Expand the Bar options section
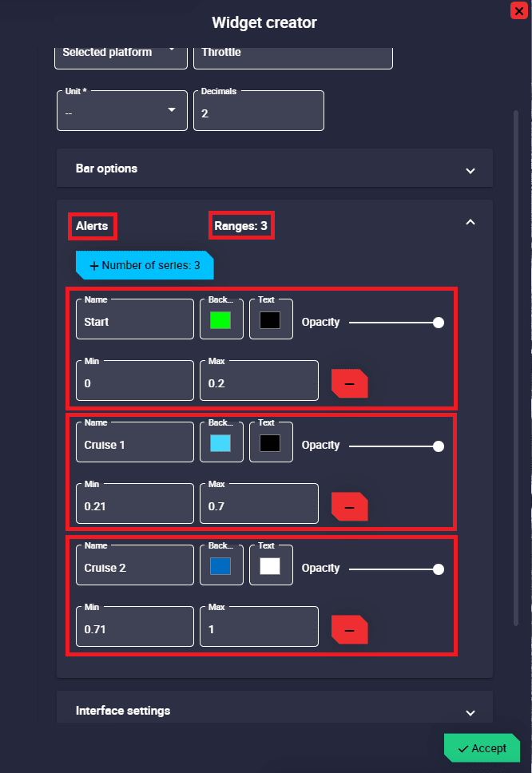This screenshot has height=773, width=532. click(x=470, y=170)
